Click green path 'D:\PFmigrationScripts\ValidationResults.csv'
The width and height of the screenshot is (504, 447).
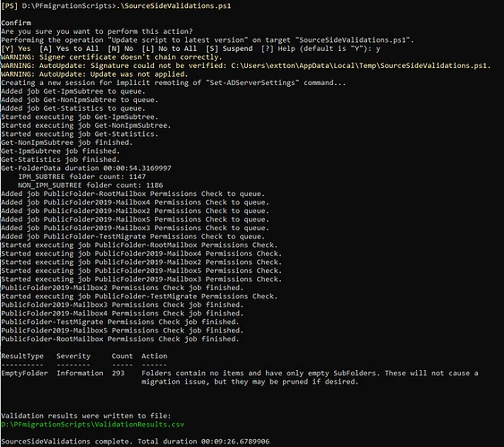pos(92,425)
